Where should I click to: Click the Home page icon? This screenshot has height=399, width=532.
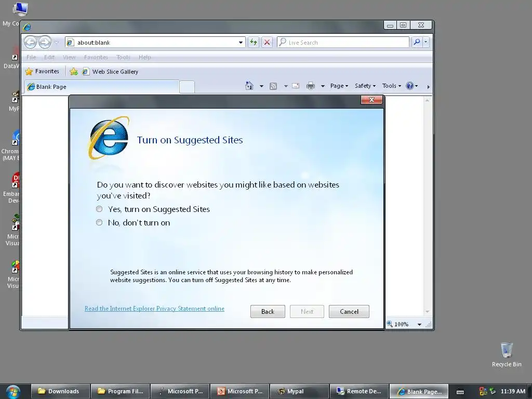click(x=249, y=86)
